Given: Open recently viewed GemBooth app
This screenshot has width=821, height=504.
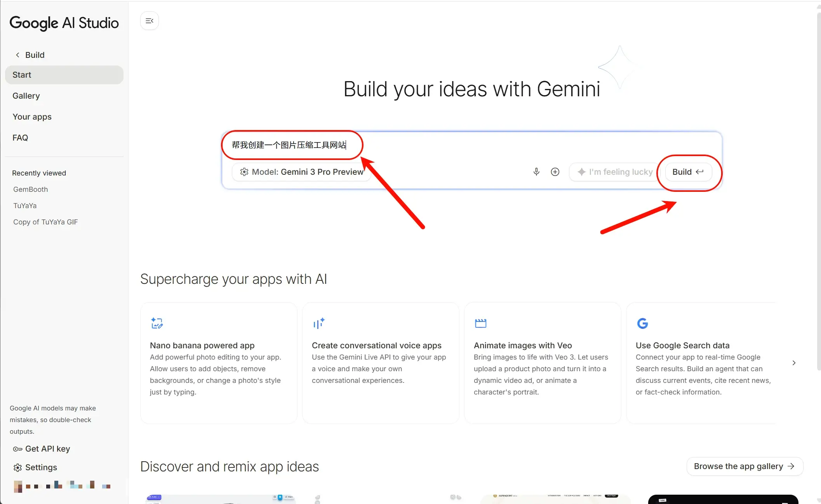Looking at the screenshot, I should point(31,189).
